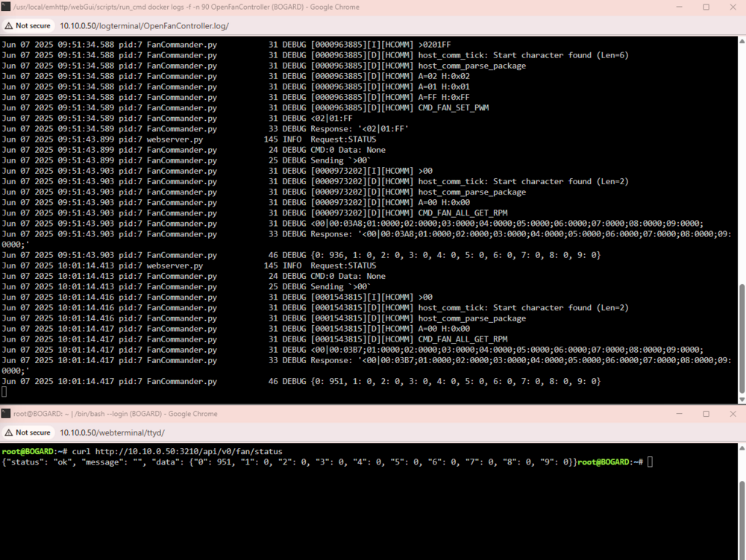
Task: Click the root@BOGARD window title text
Action: point(115,414)
